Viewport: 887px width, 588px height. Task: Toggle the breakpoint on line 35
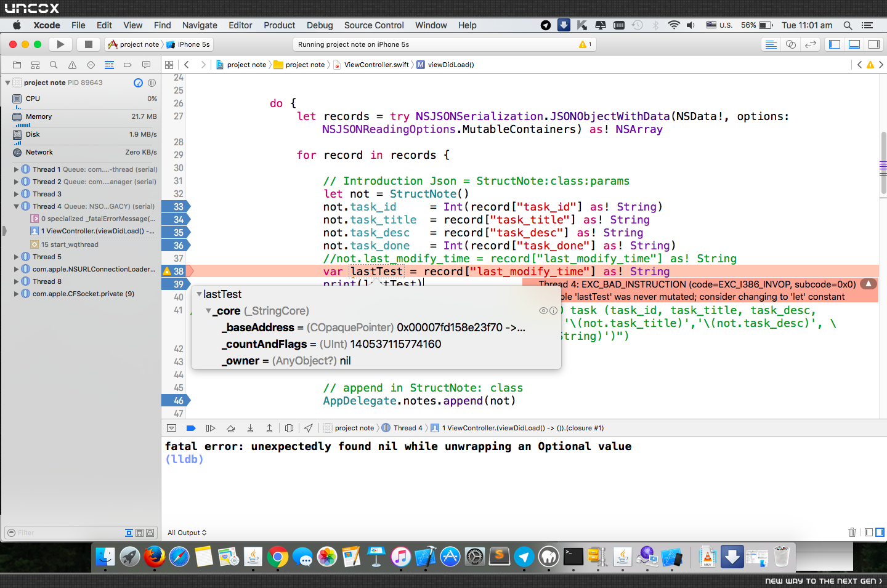tap(176, 233)
